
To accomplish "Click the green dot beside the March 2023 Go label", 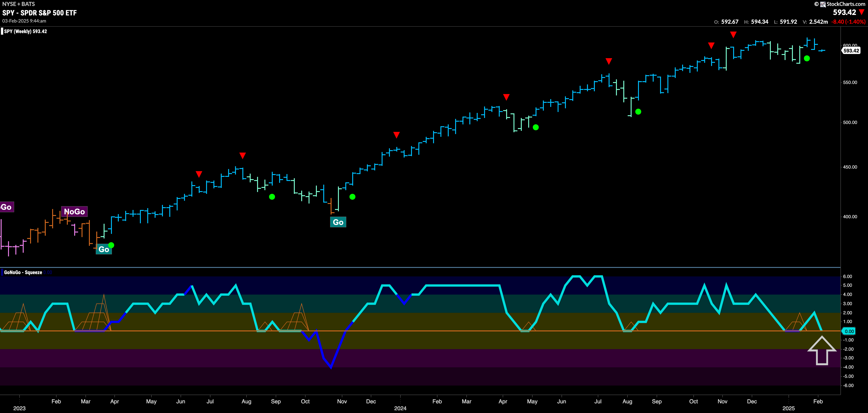I will 111,245.
